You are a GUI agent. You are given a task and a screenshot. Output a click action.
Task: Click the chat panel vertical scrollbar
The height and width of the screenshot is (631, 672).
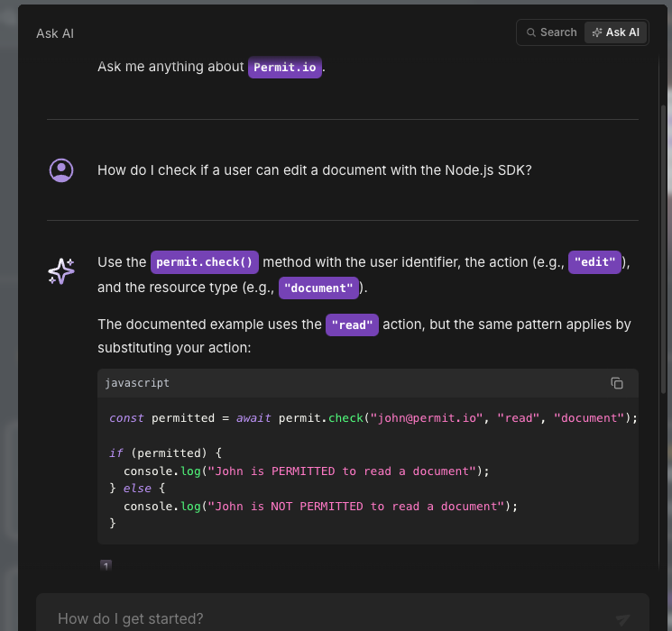tap(663, 249)
